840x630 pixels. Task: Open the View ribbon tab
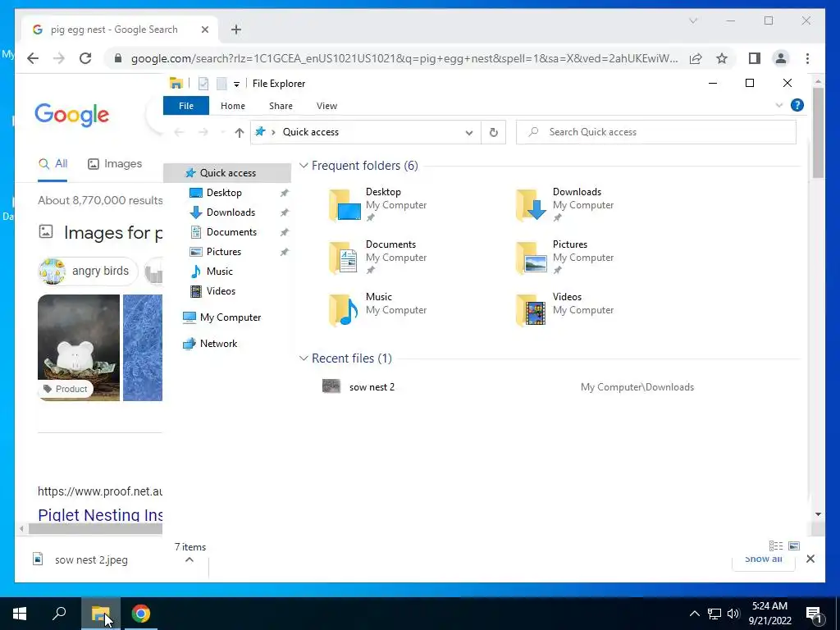pos(326,106)
